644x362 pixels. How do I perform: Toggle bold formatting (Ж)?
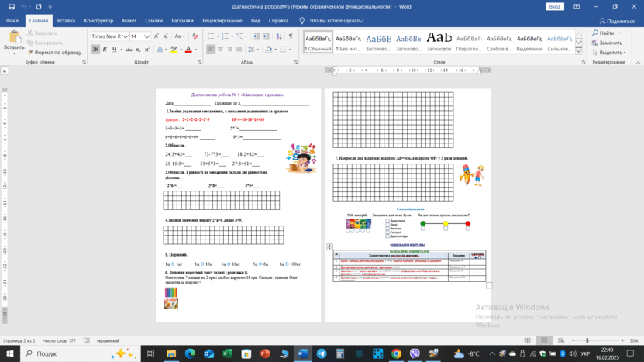(x=95, y=50)
